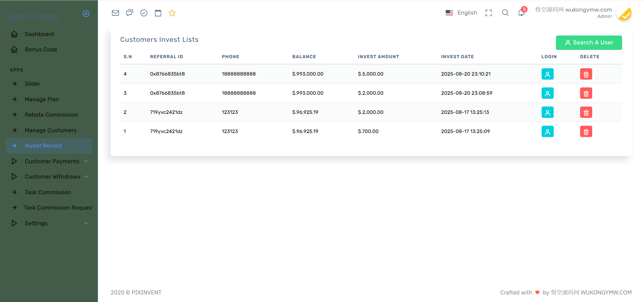Expand the Customer Payments menu
644x302 pixels.
[52, 161]
